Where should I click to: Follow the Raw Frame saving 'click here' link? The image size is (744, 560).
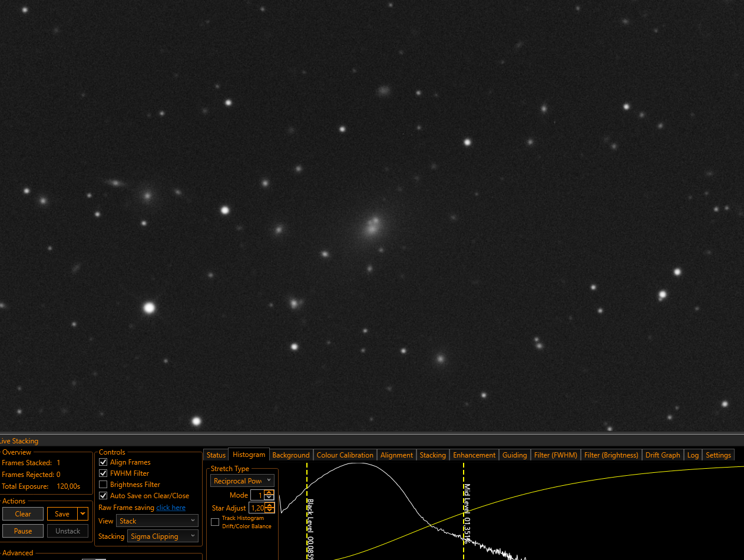[171, 508]
